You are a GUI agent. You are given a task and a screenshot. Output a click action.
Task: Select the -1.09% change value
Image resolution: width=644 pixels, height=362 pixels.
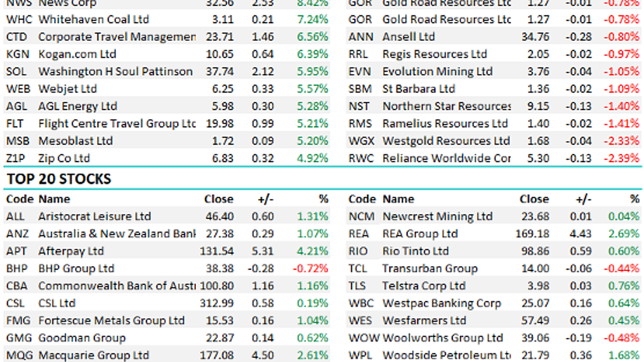tap(622, 89)
